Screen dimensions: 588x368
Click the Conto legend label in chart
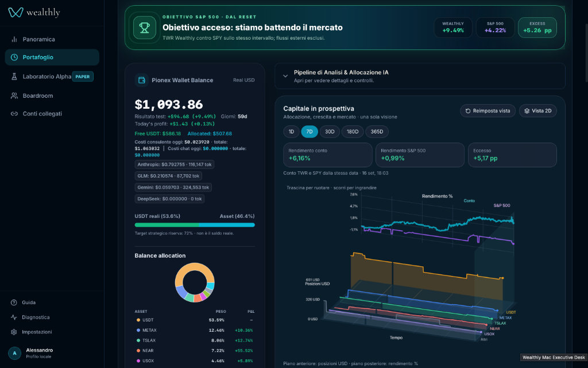coord(469,201)
